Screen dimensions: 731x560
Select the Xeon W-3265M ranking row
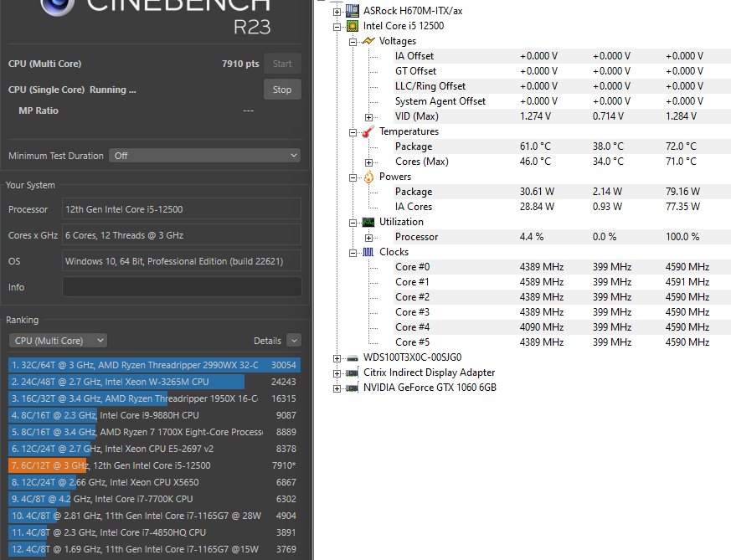[x=154, y=382]
